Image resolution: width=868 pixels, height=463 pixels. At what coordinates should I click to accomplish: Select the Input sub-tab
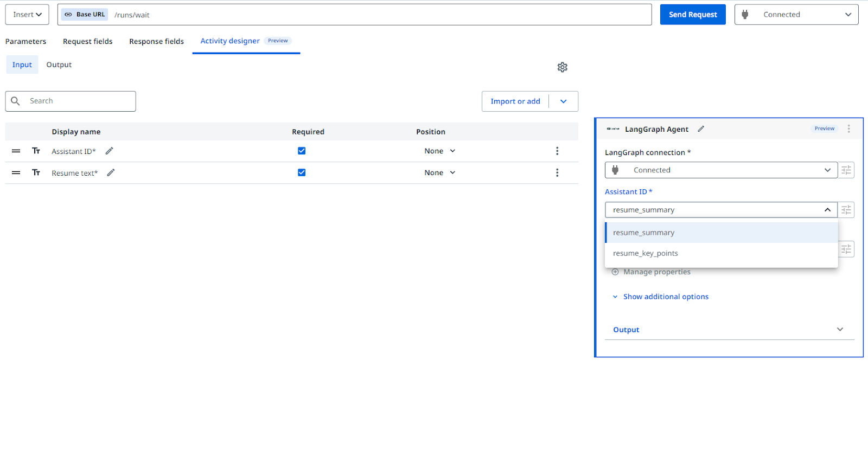22,65
